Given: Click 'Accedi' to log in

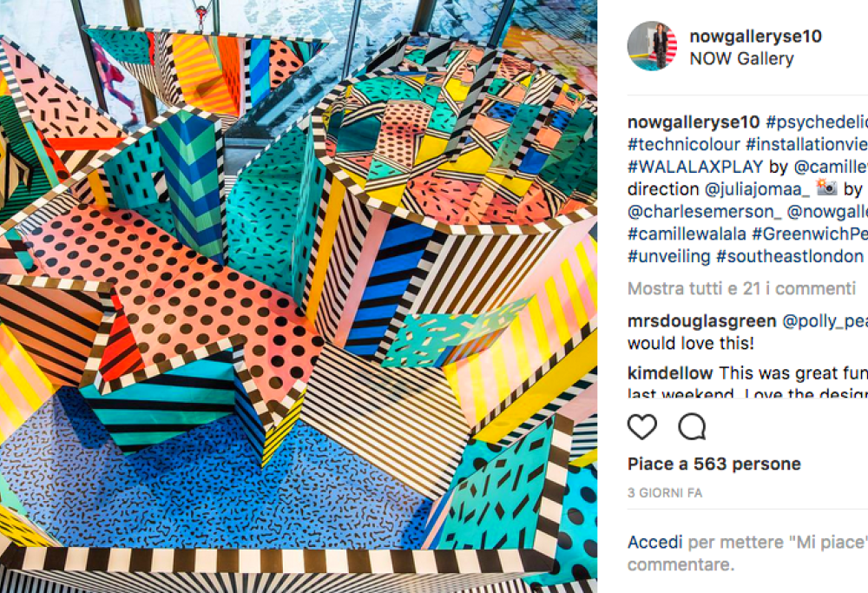Looking at the screenshot, I should (x=654, y=542).
